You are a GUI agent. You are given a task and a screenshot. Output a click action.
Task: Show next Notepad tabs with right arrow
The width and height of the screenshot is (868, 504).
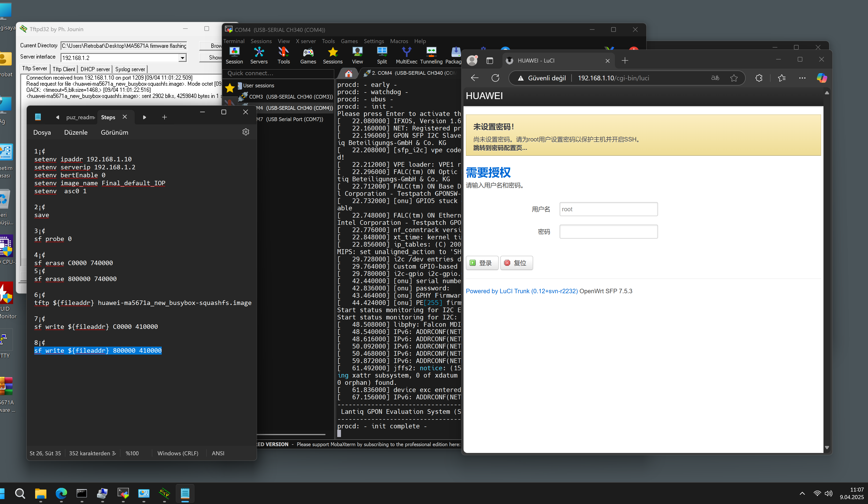pos(145,117)
